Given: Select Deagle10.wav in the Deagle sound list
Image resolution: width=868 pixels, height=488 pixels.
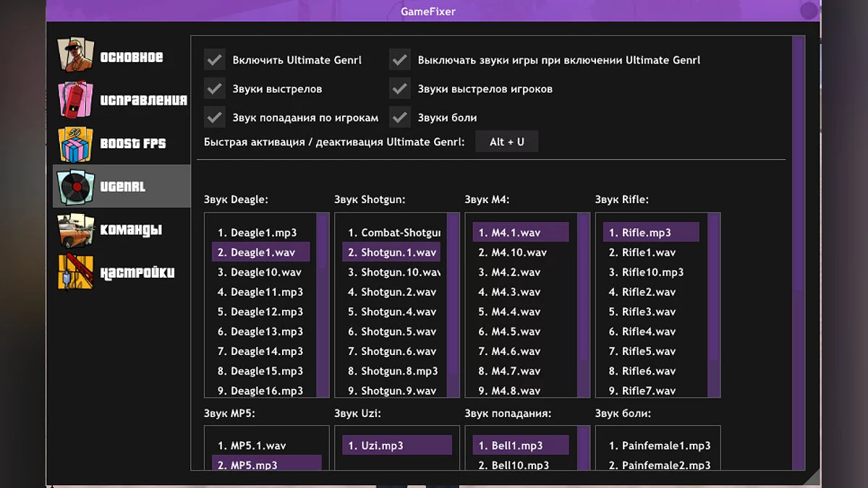Looking at the screenshot, I should point(260,273).
